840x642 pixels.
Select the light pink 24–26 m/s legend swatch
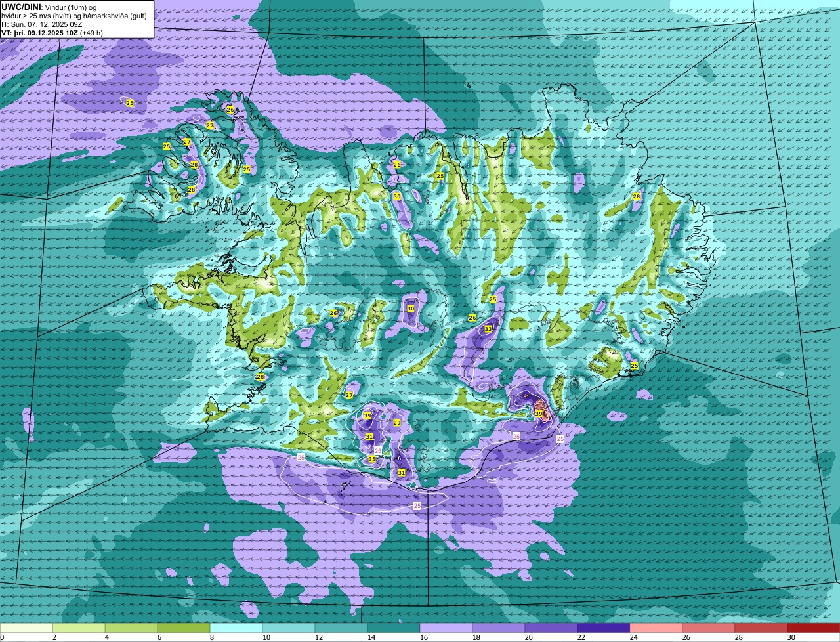tap(656, 628)
